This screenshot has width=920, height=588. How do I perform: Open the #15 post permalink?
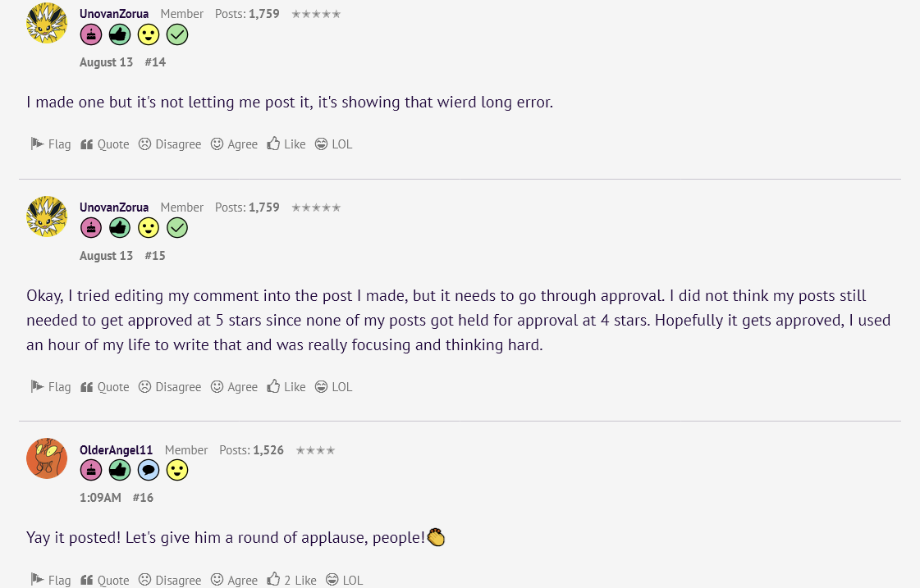155,256
